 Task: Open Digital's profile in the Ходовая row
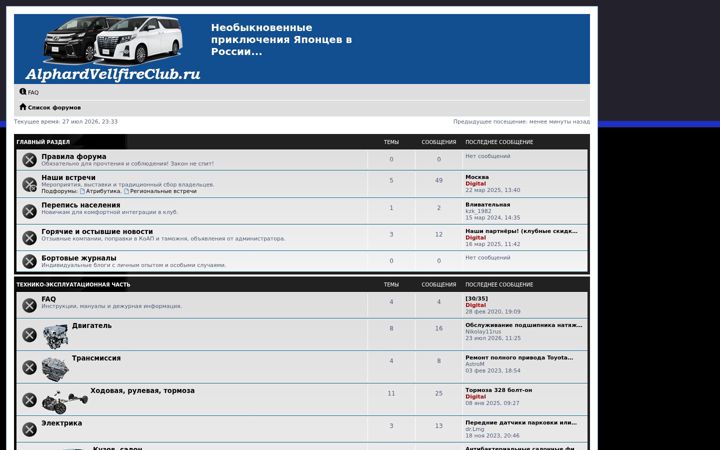coord(476,397)
